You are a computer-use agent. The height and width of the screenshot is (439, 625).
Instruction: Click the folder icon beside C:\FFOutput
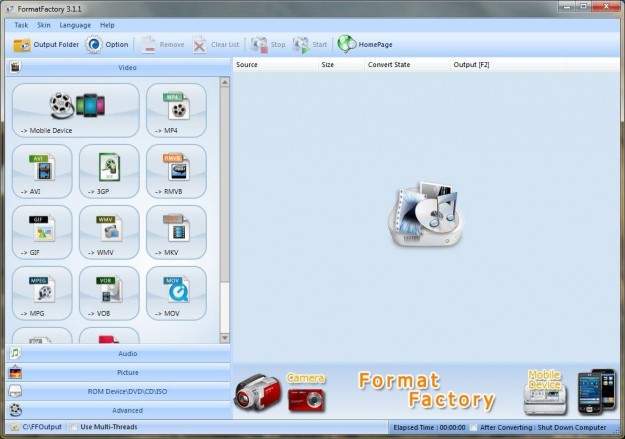(x=15, y=427)
